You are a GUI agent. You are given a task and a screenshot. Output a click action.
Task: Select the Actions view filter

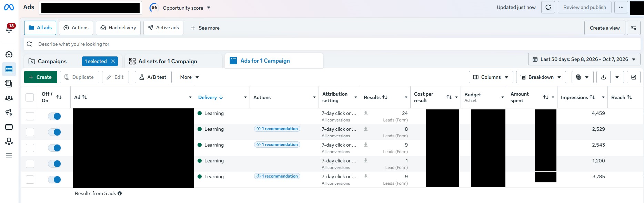pos(76,28)
